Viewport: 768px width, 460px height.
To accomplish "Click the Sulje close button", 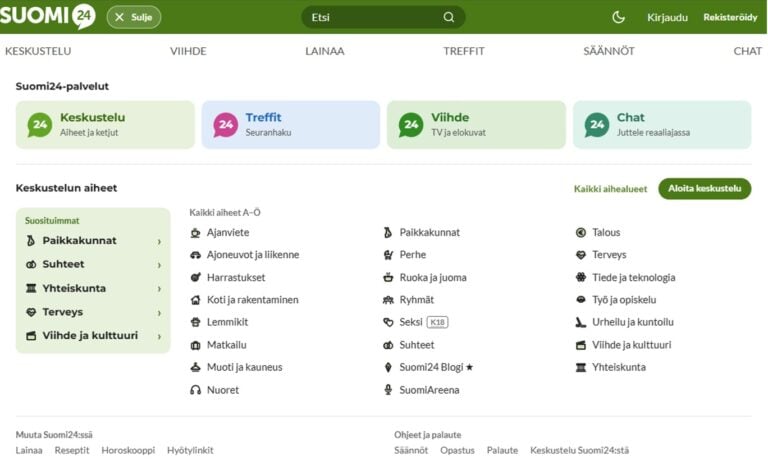I will tap(134, 17).
